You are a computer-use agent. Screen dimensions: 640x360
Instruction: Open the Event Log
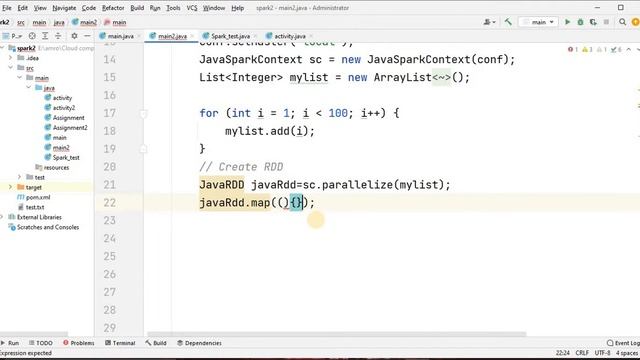pos(623,343)
